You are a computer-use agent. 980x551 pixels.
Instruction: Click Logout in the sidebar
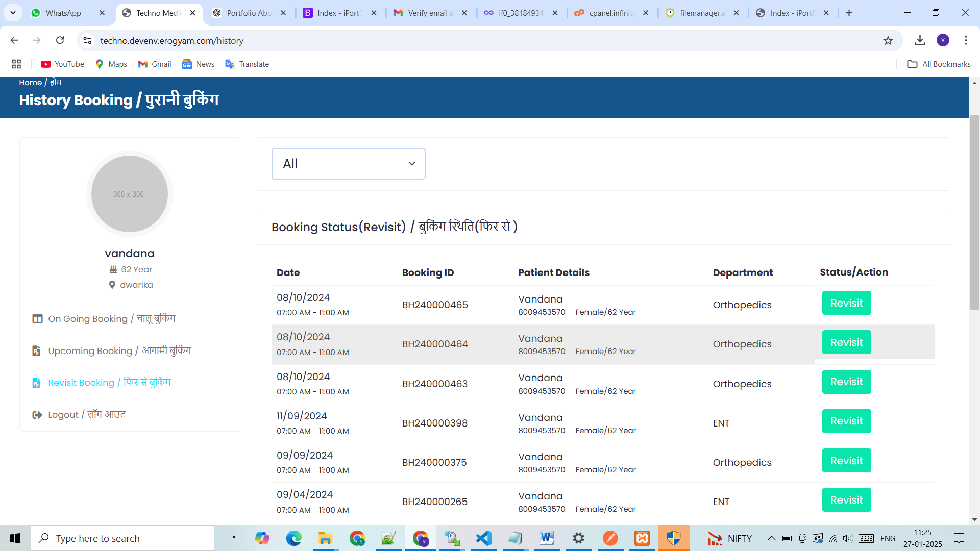point(130,415)
